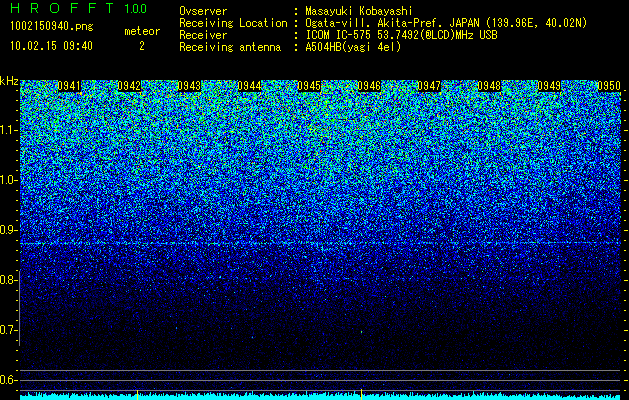The image size is (629, 400).
Task: Click the 0.8 kHz axis label
Action: pyautogui.click(x=8, y=280)
